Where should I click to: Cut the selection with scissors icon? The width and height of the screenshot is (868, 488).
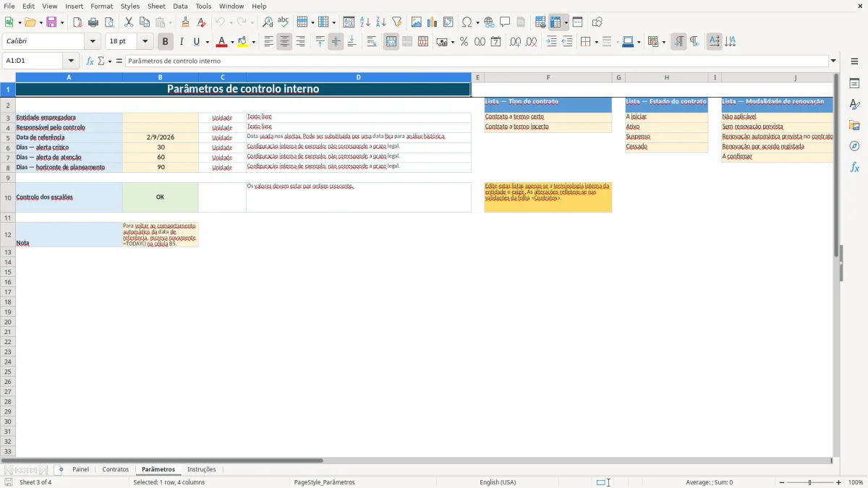coord(129,22)
